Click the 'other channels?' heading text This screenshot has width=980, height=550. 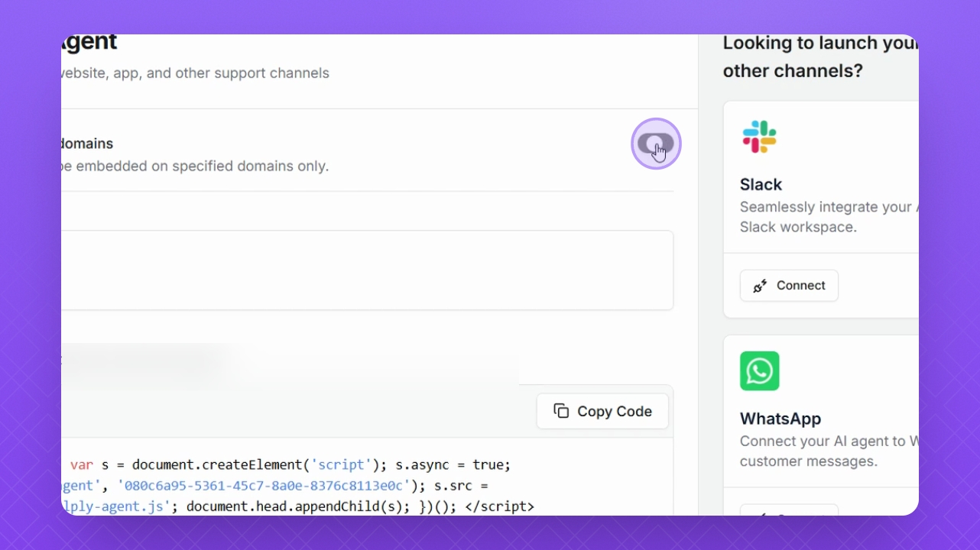(x=793, y=71)
